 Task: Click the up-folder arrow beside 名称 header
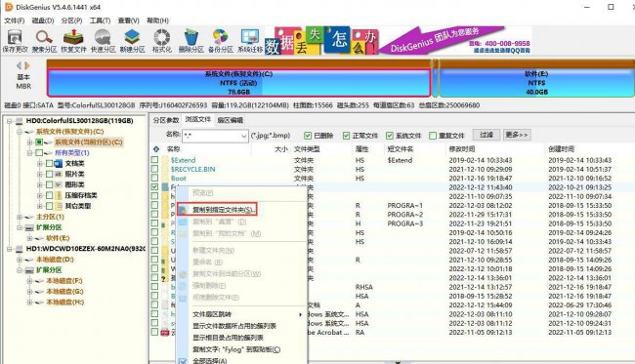pos(156,149)
